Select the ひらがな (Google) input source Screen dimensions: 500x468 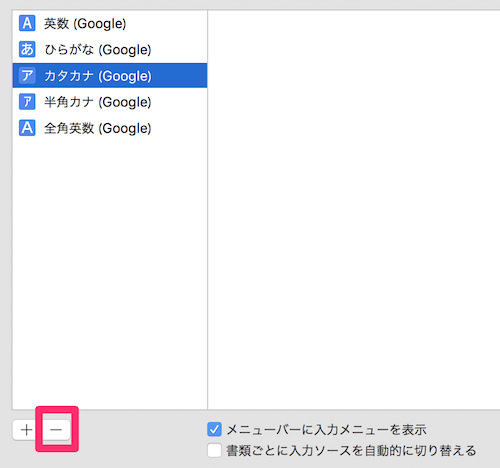(x=110, y=50)
